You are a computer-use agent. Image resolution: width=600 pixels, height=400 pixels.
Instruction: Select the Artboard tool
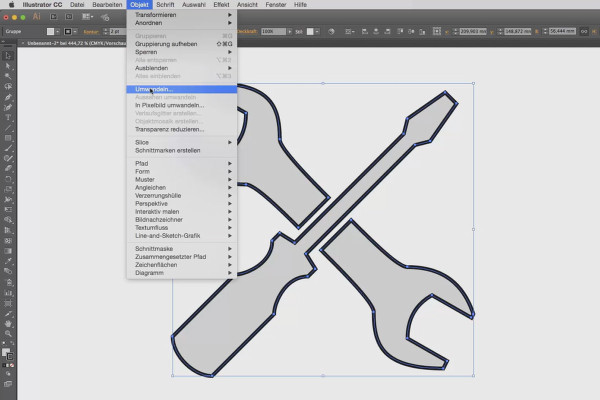click(8, 303)
